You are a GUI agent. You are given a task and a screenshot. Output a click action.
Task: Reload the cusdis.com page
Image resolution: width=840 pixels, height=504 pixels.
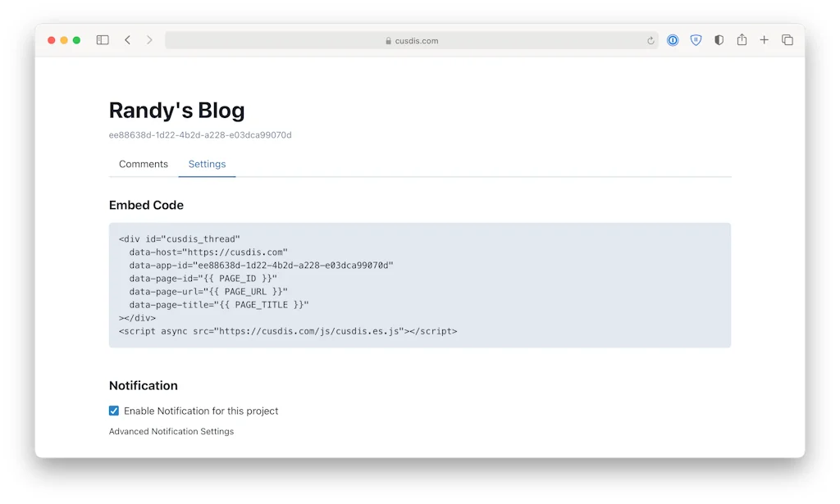(651, 39)
